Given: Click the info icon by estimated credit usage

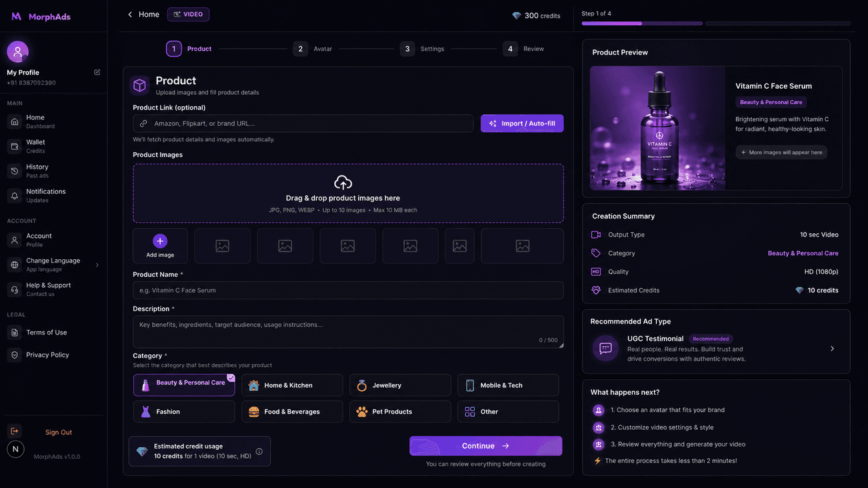Looking at the screenshot, I should (x=259, y=451).
